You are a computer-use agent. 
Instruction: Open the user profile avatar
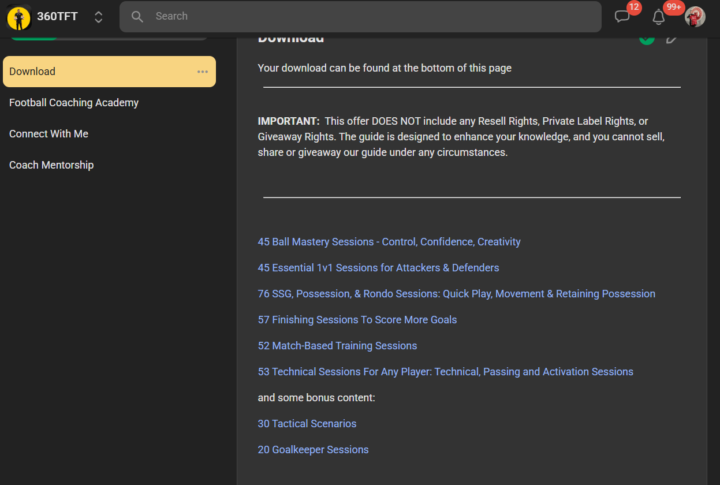click(x=695, y=17)
